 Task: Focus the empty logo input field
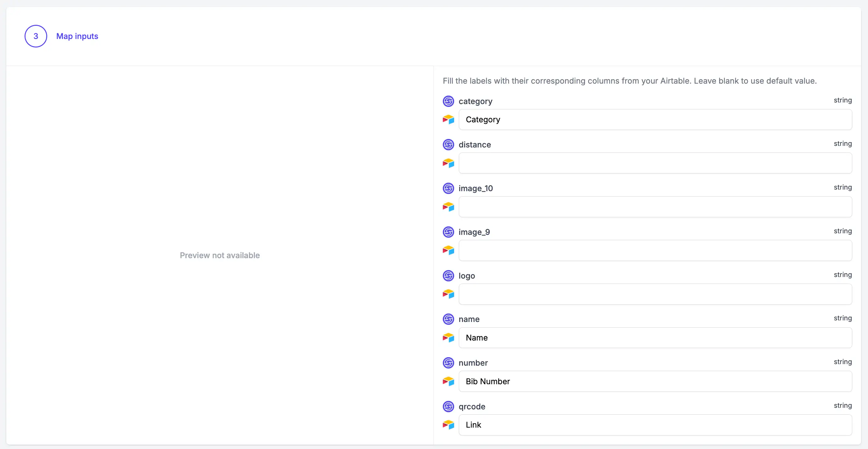point(655,294)
